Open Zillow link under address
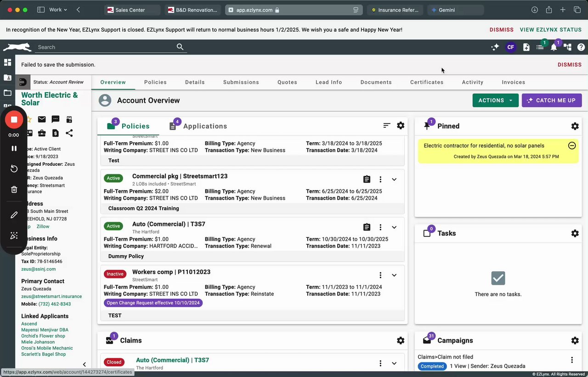Viewport: 588px width, 377px height. (43, 226)
